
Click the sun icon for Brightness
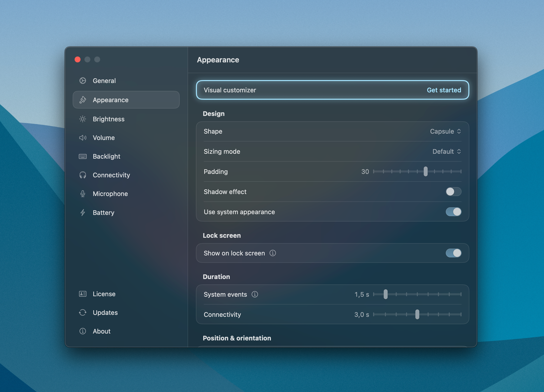83,119
